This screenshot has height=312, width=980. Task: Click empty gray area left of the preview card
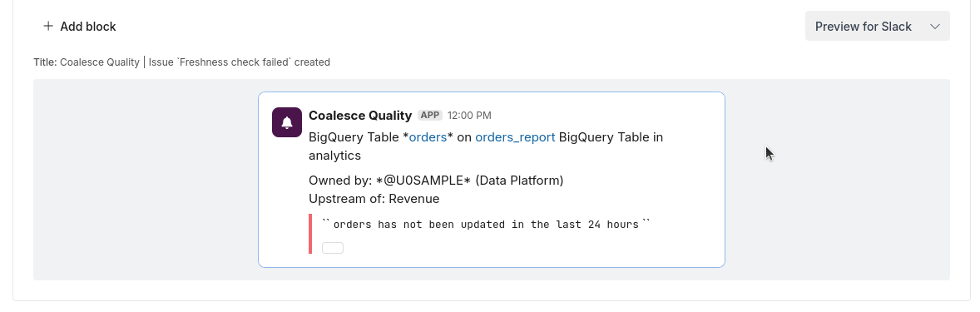point(146,180)
